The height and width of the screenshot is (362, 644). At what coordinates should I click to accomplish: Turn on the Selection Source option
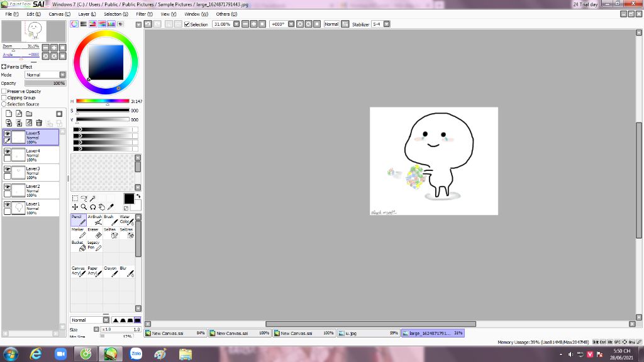(4, 104)
